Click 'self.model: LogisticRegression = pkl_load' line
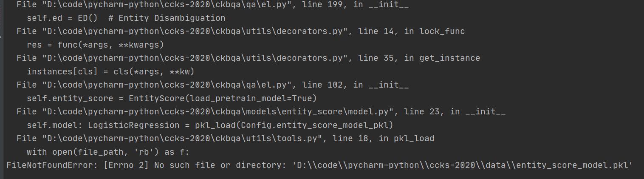 coord(210,125)
